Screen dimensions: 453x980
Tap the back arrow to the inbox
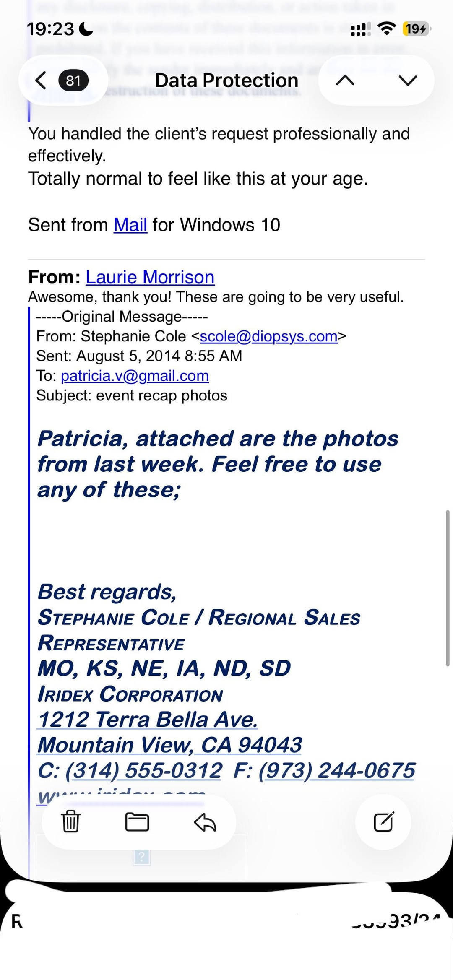[41, 80]
